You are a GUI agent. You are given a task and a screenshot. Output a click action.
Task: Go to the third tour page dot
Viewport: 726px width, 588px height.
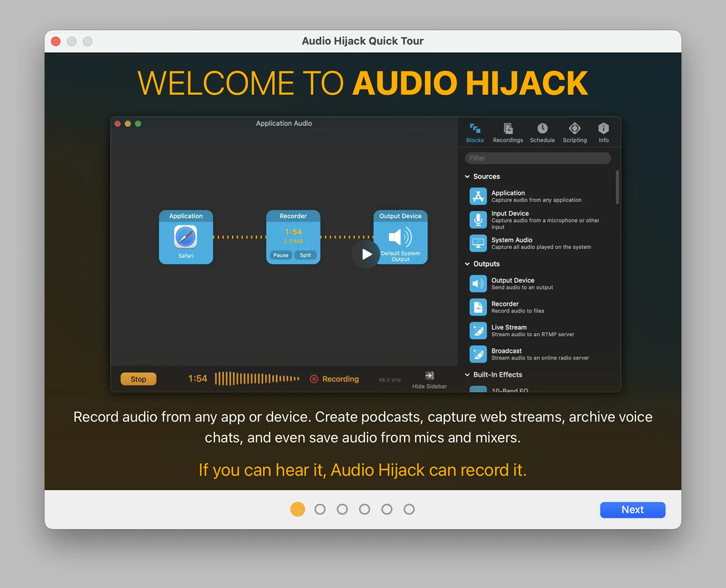[342, 509]
